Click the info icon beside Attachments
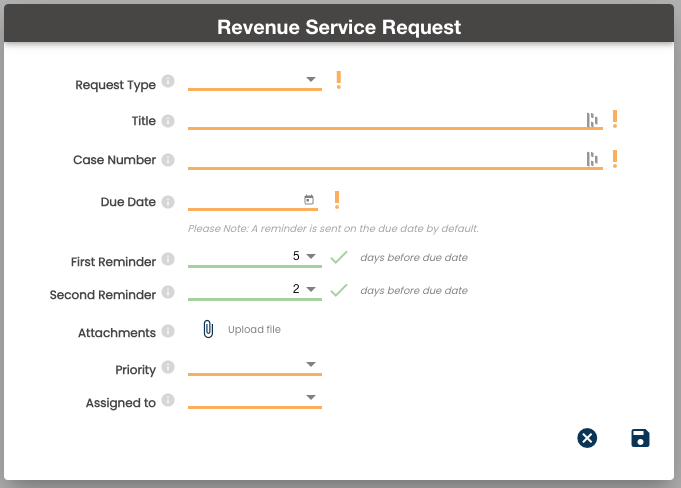This screenshot has height=488, width=681. 168,331
